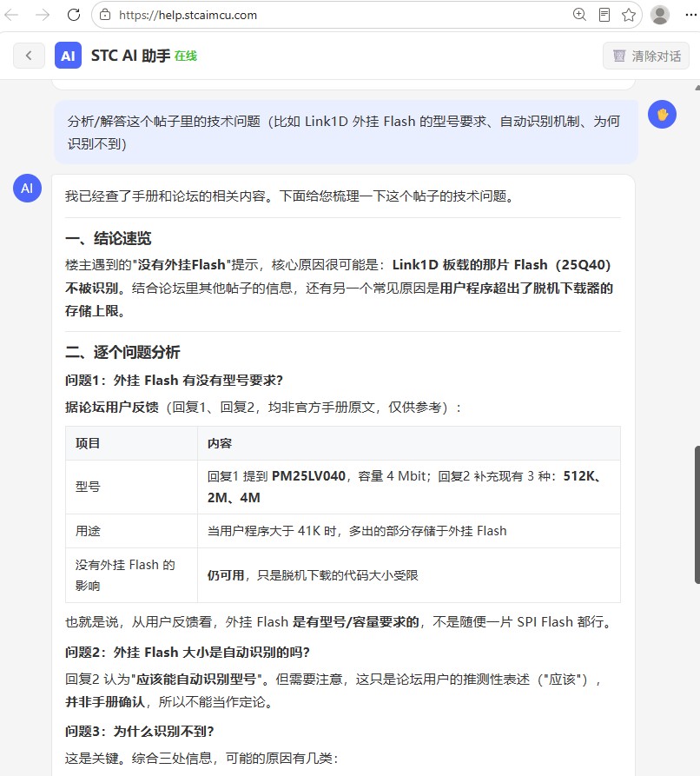The height and width of the screenshot is (776, 700).
Task: Click the address bar URL help.stcaimcu.com
Action: pyautogui.click(x=188, y=16)
